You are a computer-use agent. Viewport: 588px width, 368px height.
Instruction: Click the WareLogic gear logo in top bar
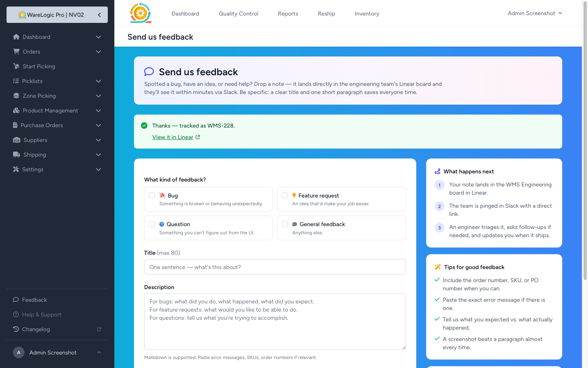140,13
